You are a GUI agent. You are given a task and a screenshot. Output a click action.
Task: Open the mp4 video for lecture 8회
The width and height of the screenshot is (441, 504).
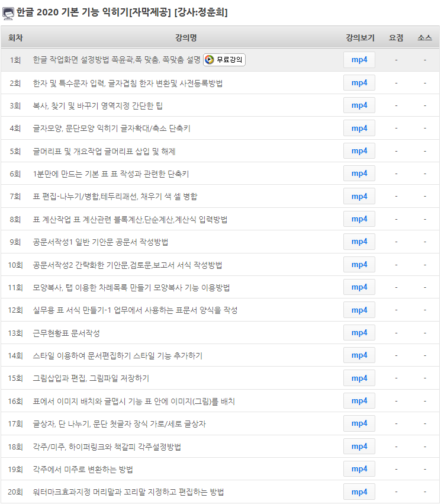pyautogui.click(x=359, y=219)
